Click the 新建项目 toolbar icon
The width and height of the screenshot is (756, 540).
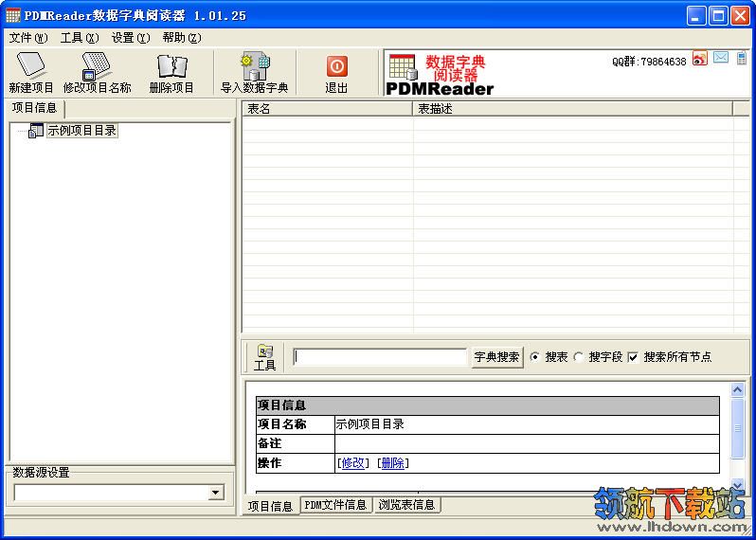[x=31, y=65]
